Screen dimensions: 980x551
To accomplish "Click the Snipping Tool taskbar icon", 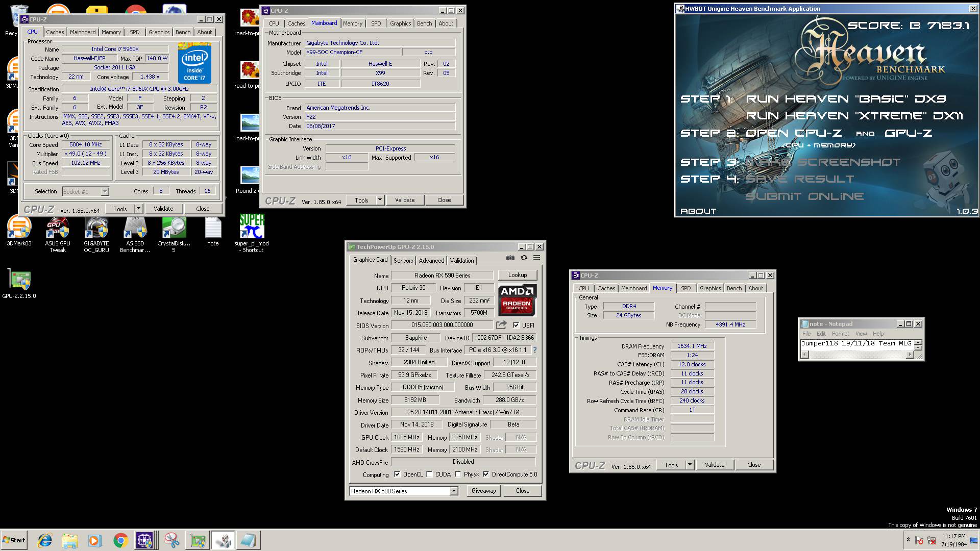I will [172, 540].
